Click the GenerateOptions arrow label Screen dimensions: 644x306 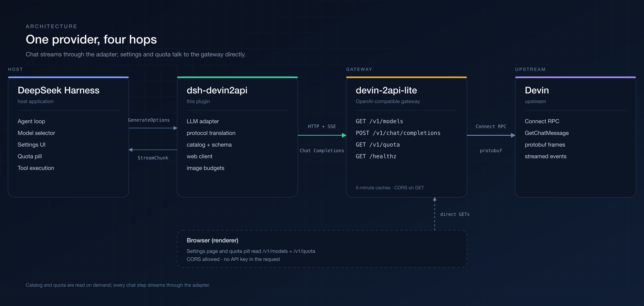pyautogui.click(x=149, y=120)
